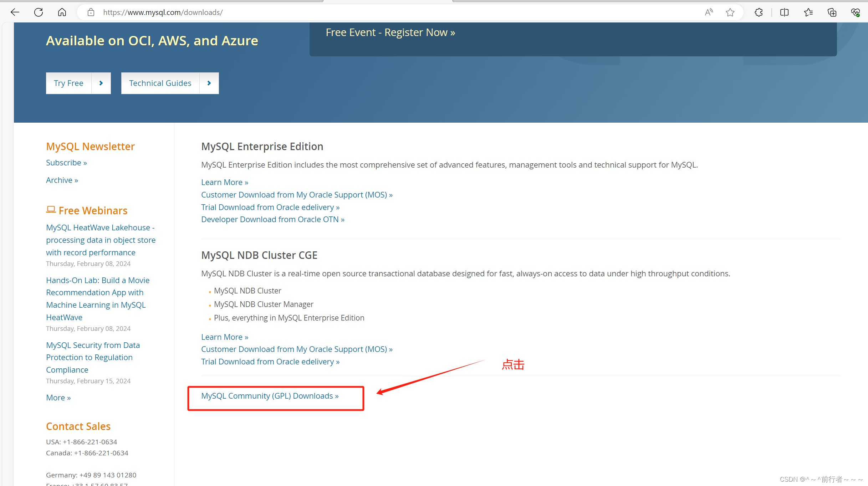This screenshot has height=486, width=868.
Task: Add page to favorites with star icon
Action: [730, 12]
